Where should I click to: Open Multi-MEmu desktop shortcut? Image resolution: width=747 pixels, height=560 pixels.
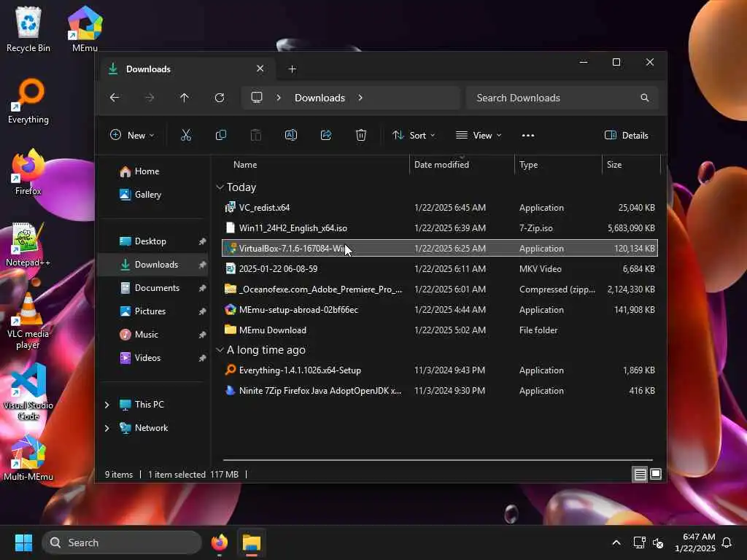pyautogui.click(x=28, y=459)
